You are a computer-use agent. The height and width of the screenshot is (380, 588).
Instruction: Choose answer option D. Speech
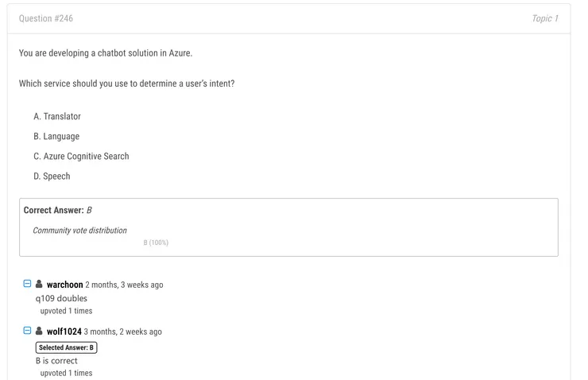tap(52, 176)
